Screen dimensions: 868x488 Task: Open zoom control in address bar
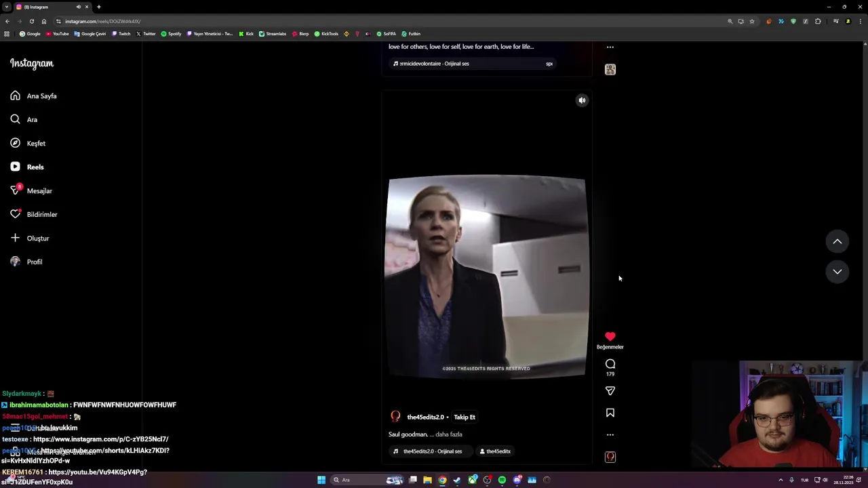pyautogui.click(x=730, y=21)
